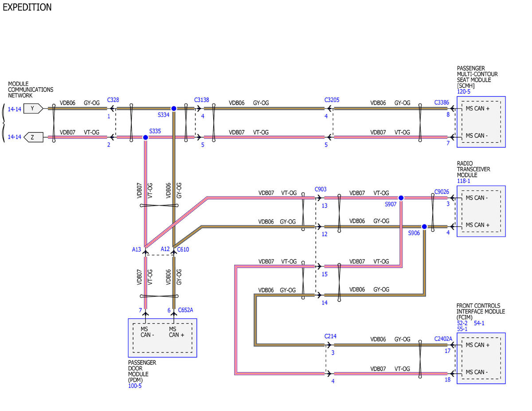Screen dimensions: 532x411
Task: Select the S907 splice dot
Action: click(401, 198)
